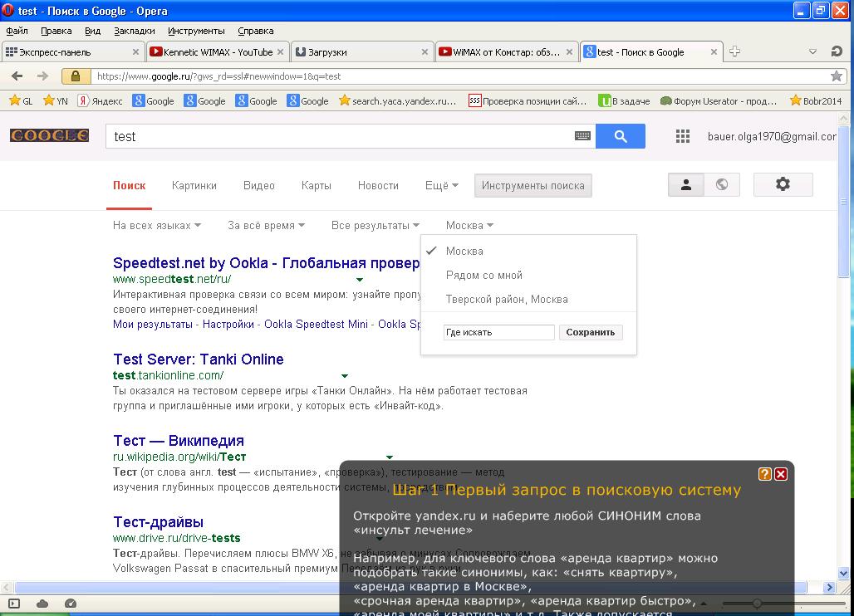854x616 pixels.
Task: Go forward using the browser forward arrow
Action: click(42, 76)
